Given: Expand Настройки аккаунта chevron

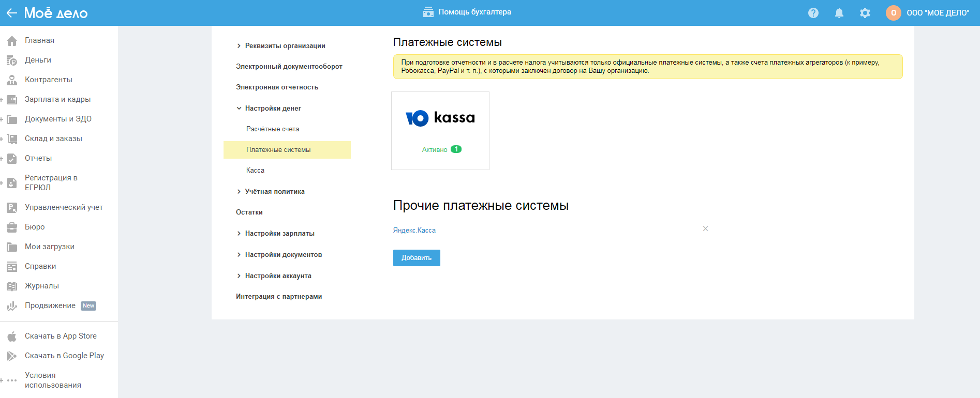Looking at the screenshot, I should [239, 276].
